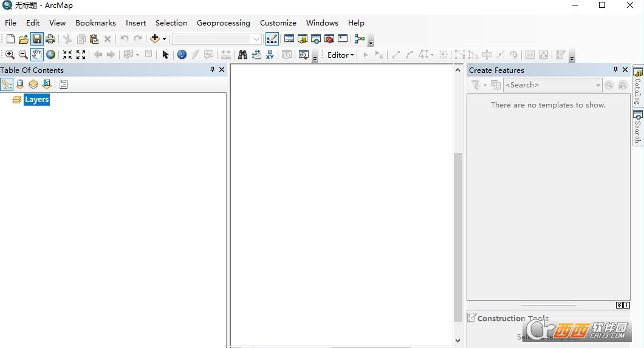The height and width of the screenshot is (348, 644).
Task: Open the Geoprocessing menu
Action: pyautogui.click(x=224, y=23)
